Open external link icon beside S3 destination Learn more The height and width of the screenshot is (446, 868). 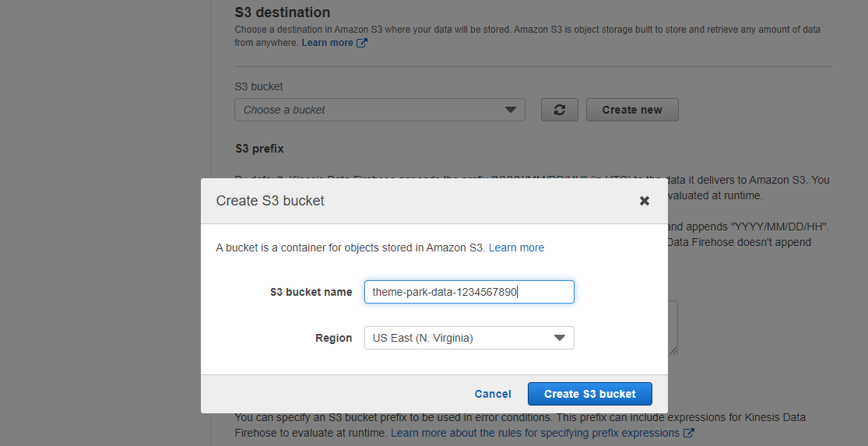[361, 43]
